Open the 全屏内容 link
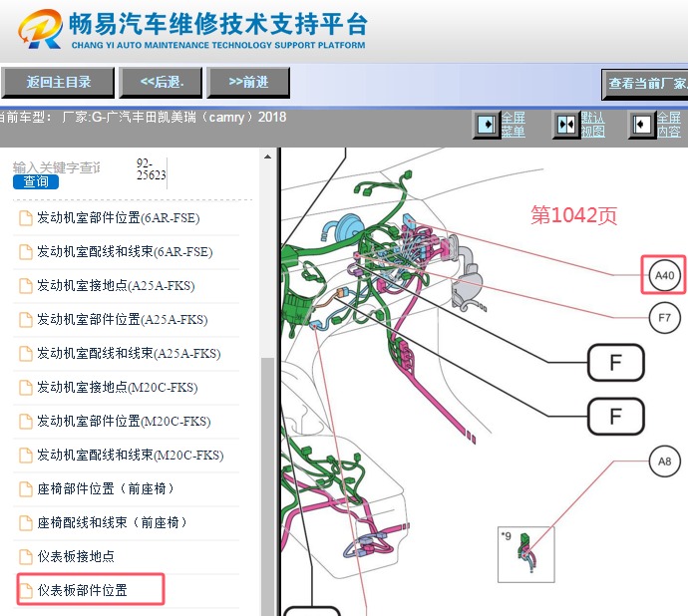This screenshot has width=688, height=616. (669, 125)
